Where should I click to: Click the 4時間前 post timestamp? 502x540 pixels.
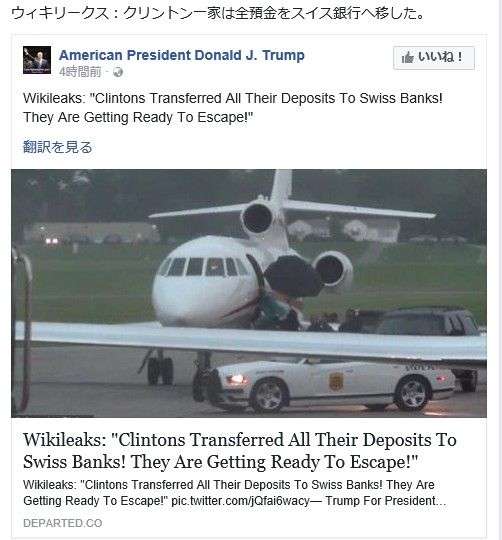click(x=80, y=72)
